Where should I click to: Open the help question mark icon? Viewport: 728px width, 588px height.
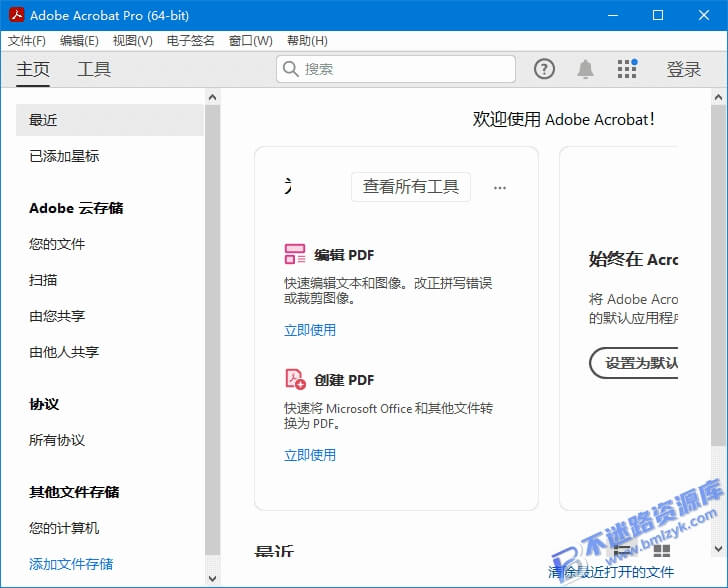(544, 69)
